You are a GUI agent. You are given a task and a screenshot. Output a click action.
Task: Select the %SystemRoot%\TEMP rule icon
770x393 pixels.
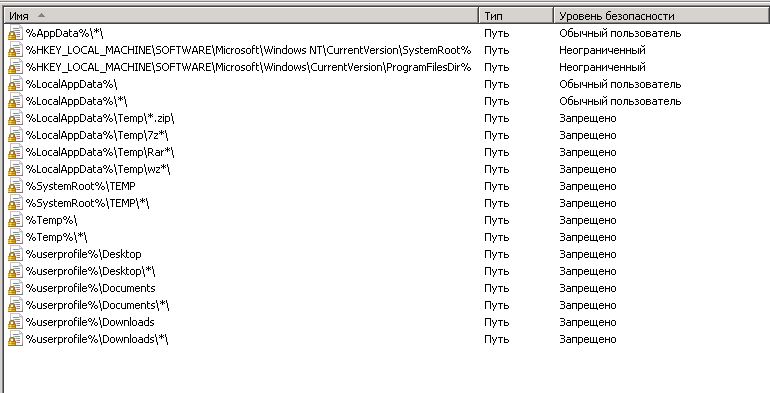(15, 186)
